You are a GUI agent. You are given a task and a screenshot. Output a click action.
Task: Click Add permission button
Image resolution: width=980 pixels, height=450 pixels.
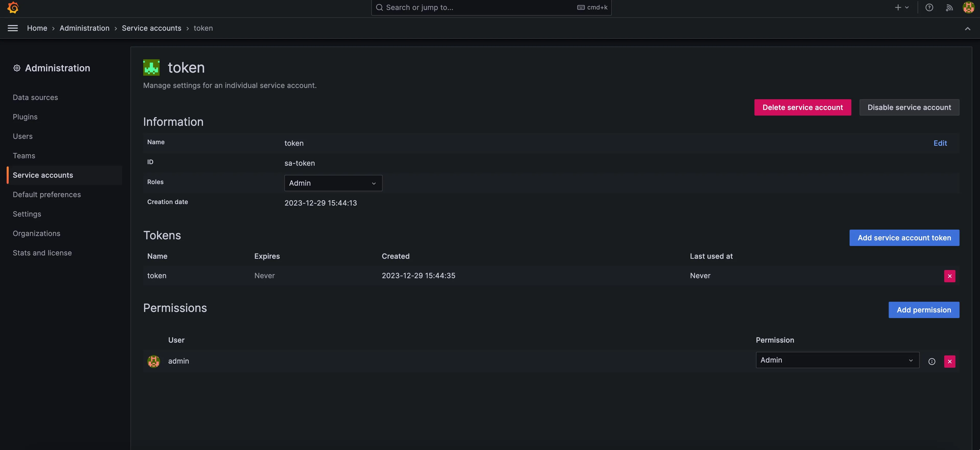point(924,310)
